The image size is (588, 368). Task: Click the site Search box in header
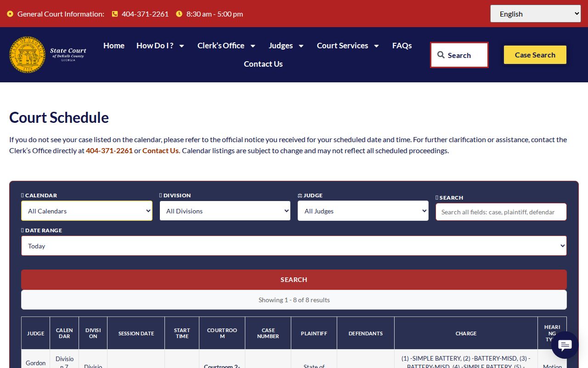(x=459, y=55)
